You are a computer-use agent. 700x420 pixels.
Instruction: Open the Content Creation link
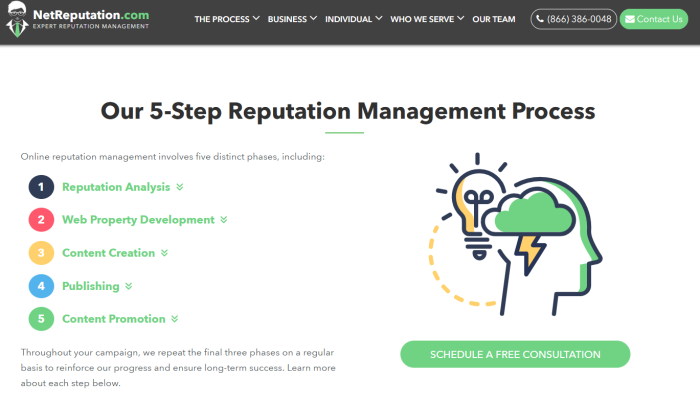[x=108, y=253]
